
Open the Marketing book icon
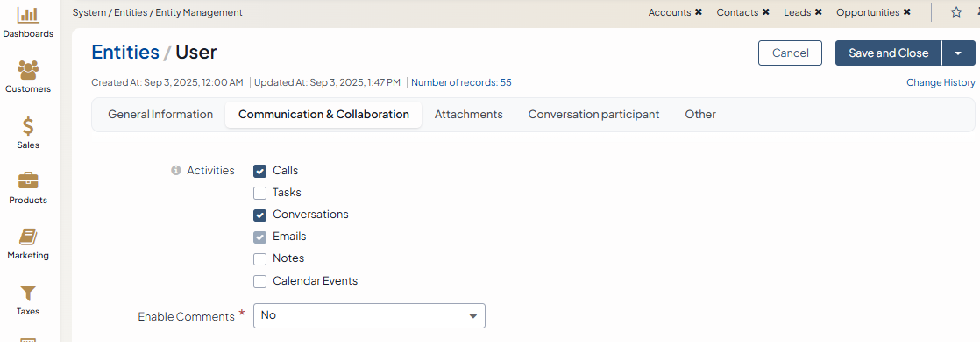click(28, 237)
